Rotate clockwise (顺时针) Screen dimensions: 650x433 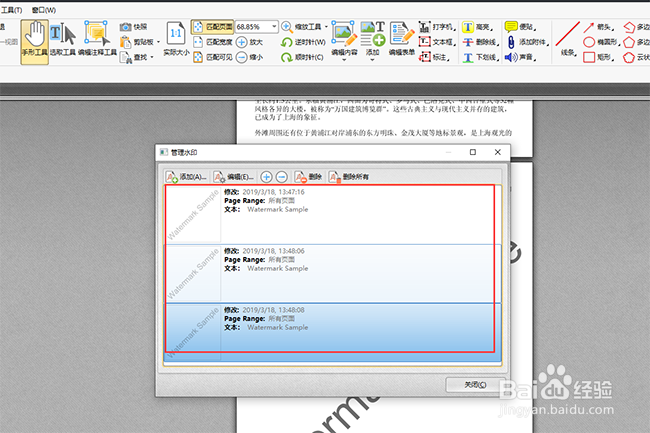pyautogui.click(x=302, y=57)
